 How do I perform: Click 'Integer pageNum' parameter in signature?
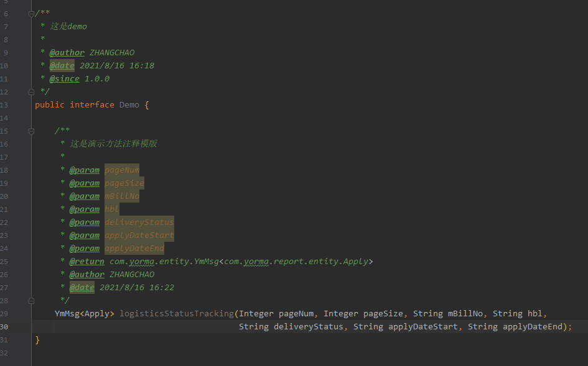276,314
